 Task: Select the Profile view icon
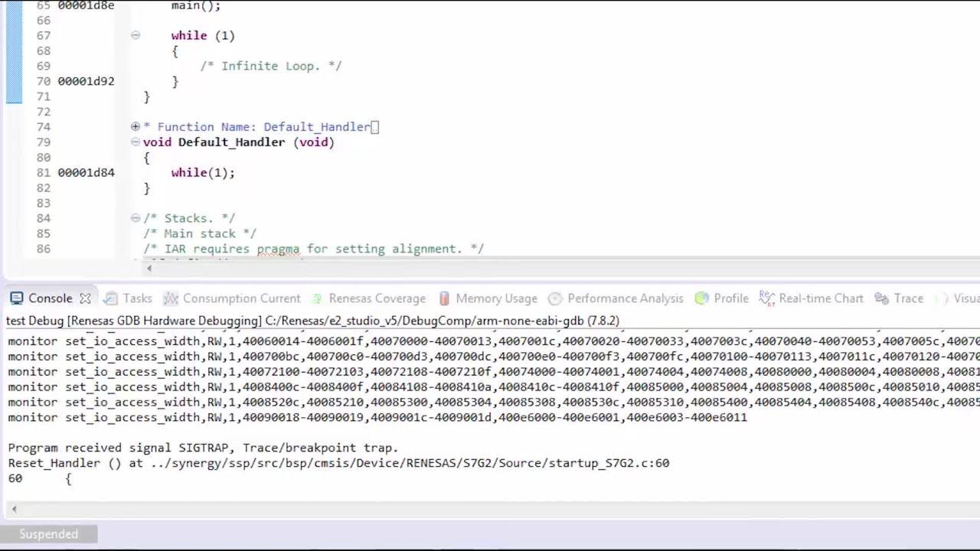point(702,298)
